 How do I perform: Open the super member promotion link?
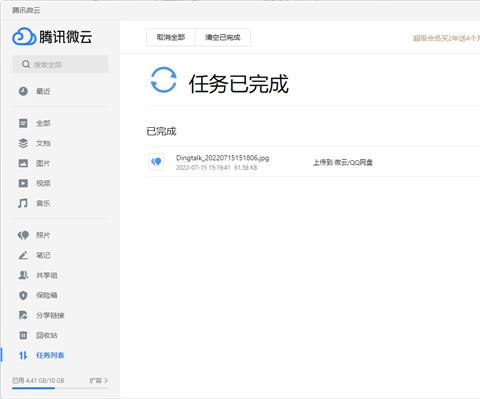pyautogui.click(x=446, y=38)
